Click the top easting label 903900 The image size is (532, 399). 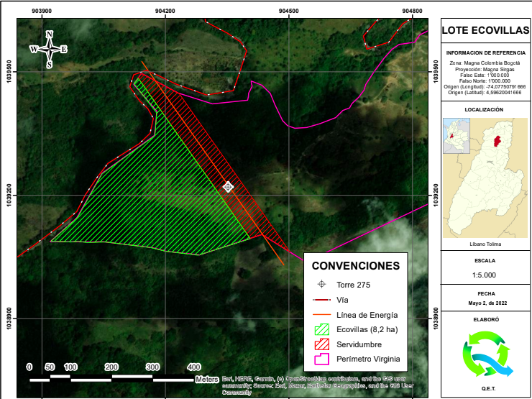42,11
